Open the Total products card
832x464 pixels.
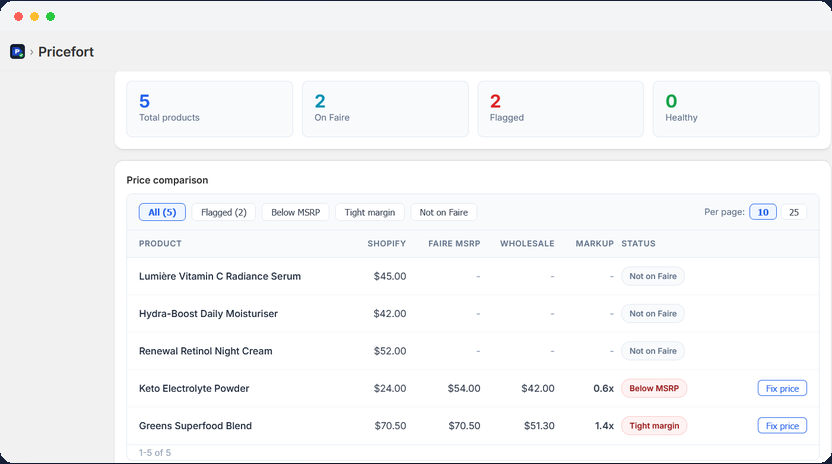210,109
